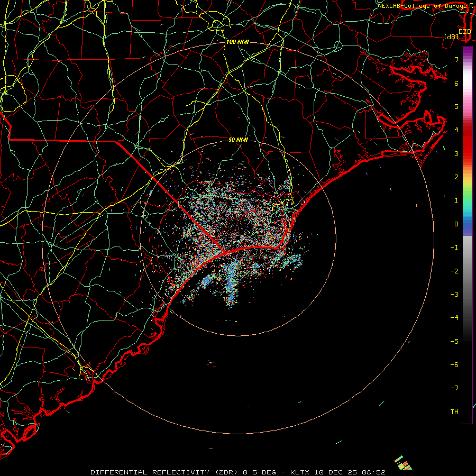The width and height of the screenshot is (476, 476).
Task: Click the "100 NMI" range ring label
Action: coord(237,42)
